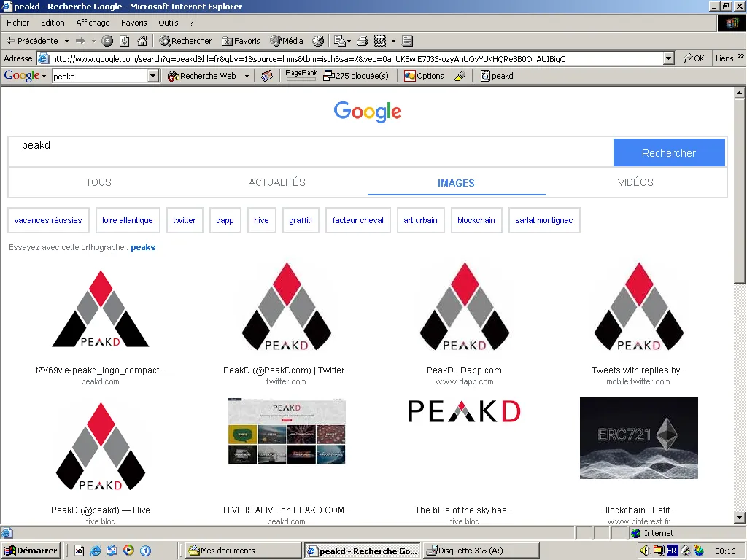Open the Google toolbar logo menu
The height and width of the screenshot is (560, 747).
(x=25, y=76)
